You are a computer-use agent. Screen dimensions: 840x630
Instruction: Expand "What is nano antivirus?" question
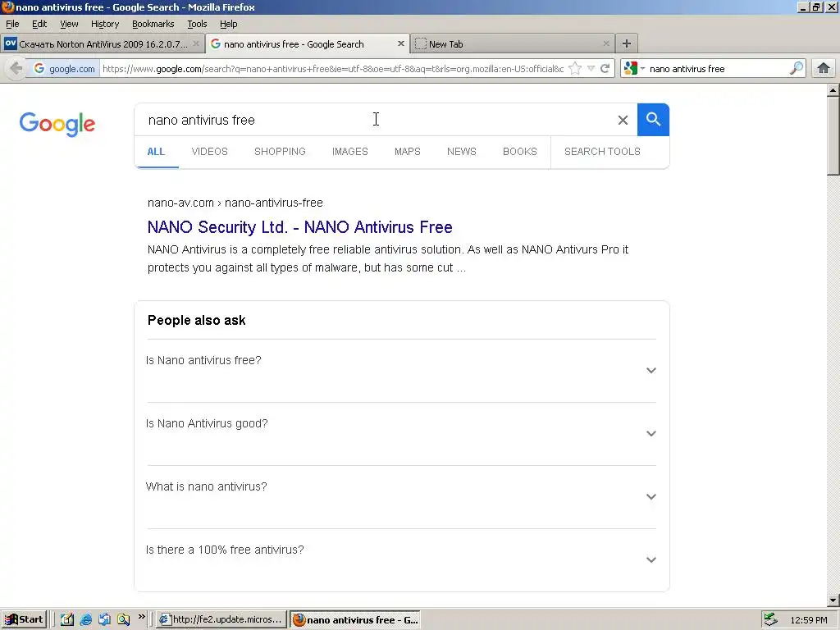click(x=401, y=496)
